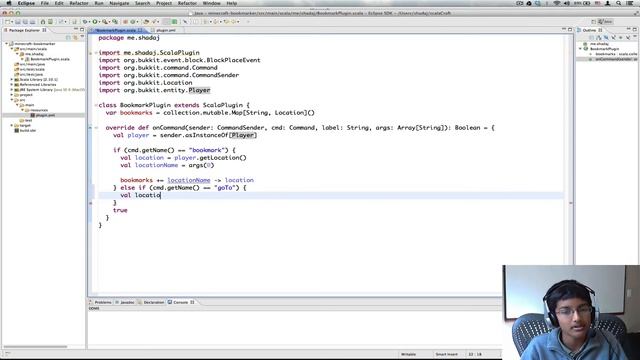Image resolution: width=640 pixels, height=360 pixels.
Task: Collapse BookmarkPlugin node in Outline
Action: [580, 49]
